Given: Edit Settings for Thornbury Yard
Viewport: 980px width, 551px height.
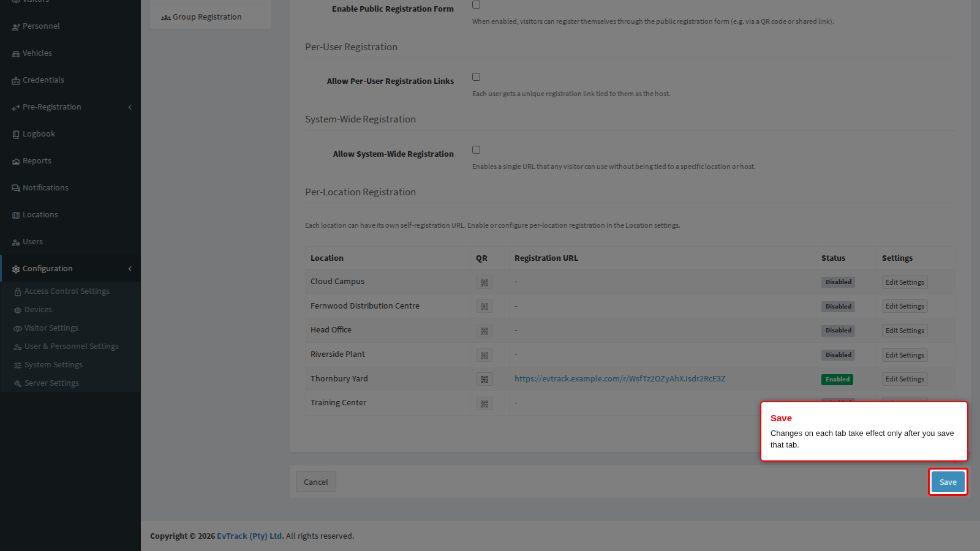Looking at the screenshot, I should (905, 379).
